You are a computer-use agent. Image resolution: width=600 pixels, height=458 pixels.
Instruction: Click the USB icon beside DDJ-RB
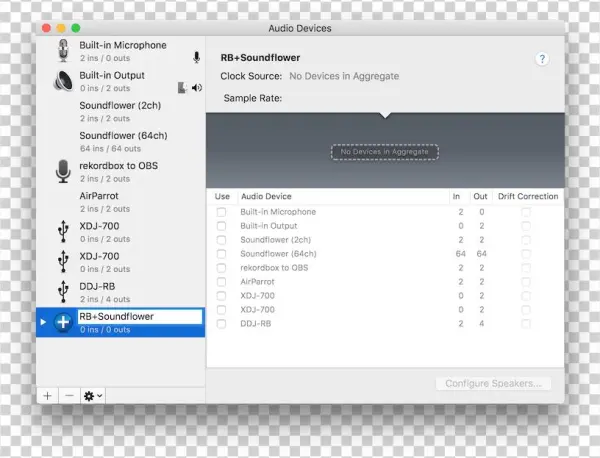(63, 292)
